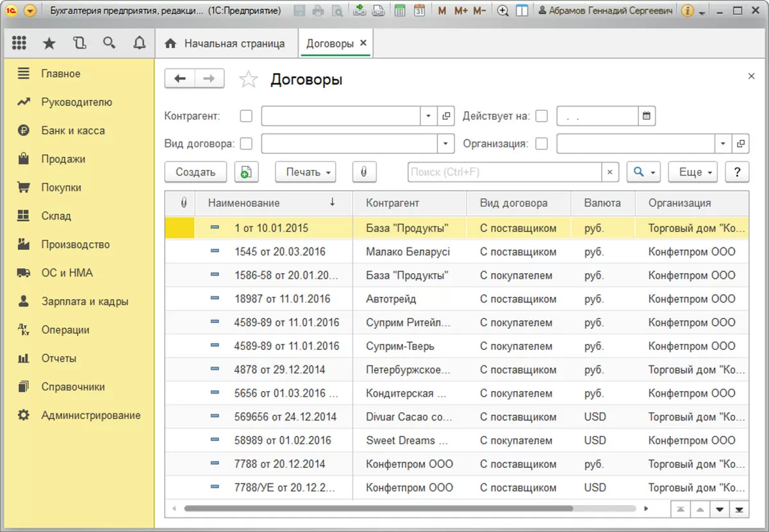This screenshot has height=532, width=769.
Task: Open the notifications bell icon
Action: (139, 43)
